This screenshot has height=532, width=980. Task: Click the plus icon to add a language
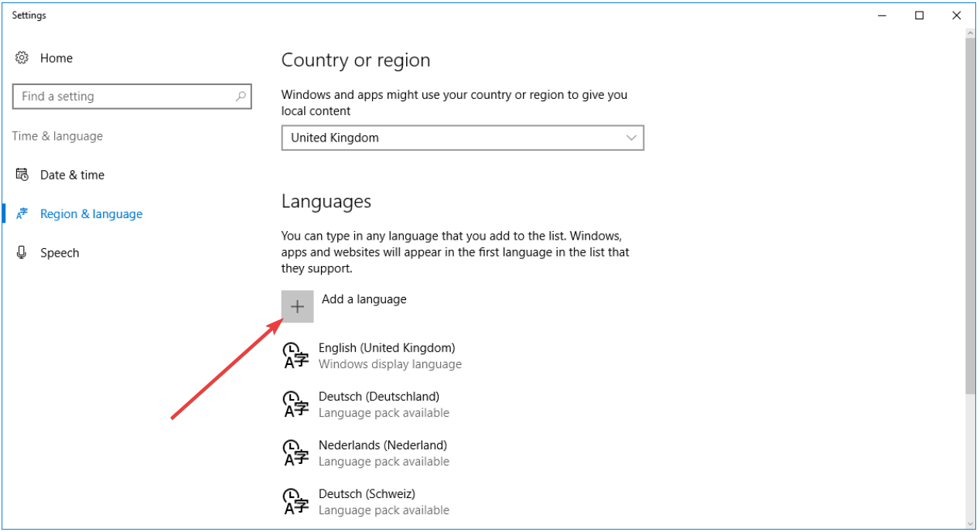point(298,307)
